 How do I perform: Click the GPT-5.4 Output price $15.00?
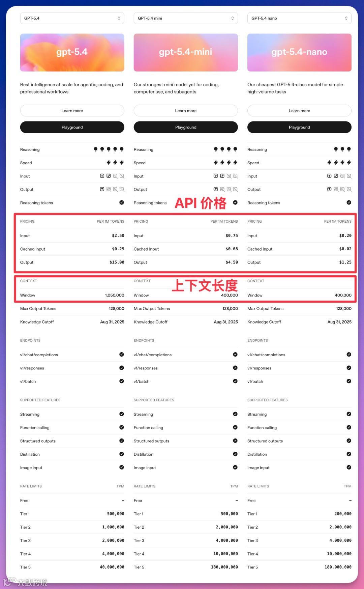(x=117, y=262)
